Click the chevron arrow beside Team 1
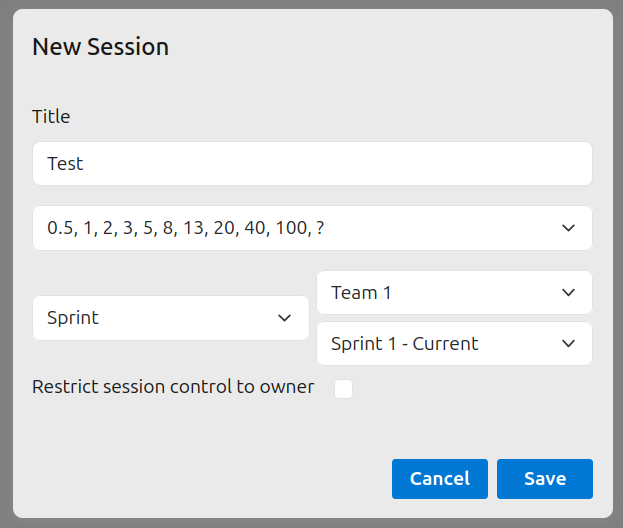 click(x=568, y=293)
